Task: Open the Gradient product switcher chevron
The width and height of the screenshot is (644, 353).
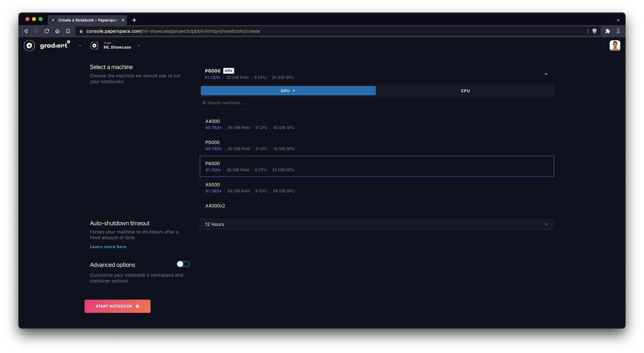Action: click(80, 46)
